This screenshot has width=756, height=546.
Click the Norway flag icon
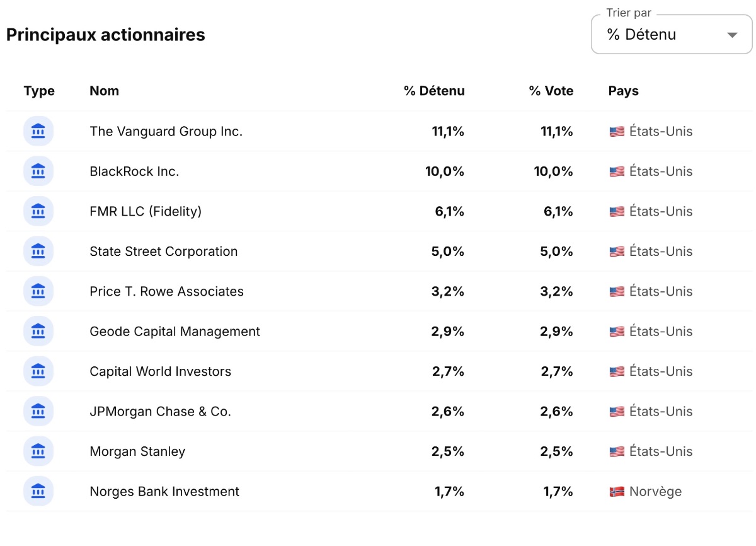617,492
